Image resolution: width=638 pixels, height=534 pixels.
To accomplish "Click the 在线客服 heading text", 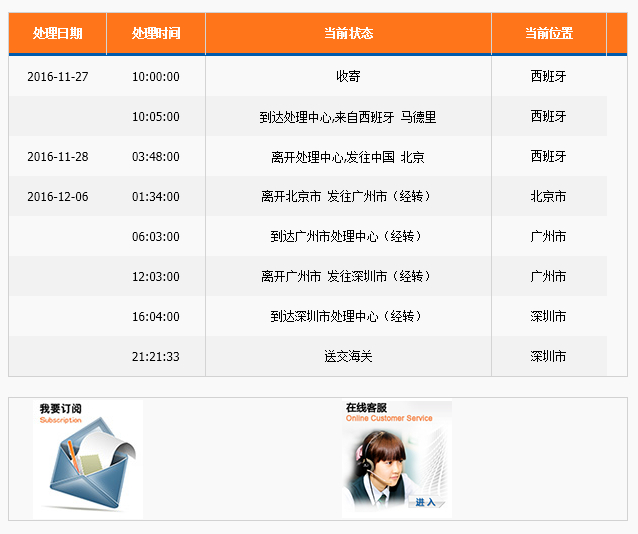I will click(x=366, y=407).
